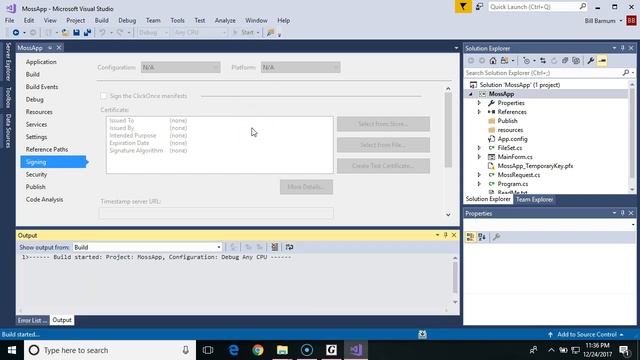This screenshot has height=360, width=640.
Task: Click the Save All toolbar icon
Action: [87, 32]
